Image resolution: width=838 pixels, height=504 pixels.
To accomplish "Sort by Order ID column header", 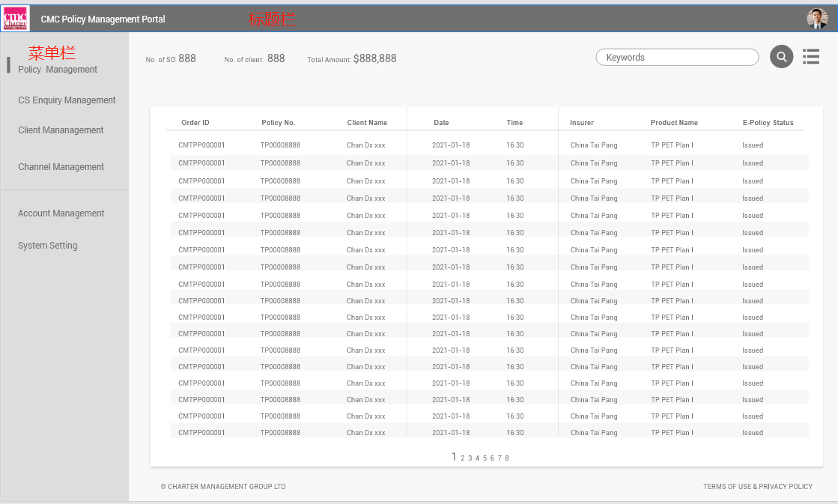I will pos(195,122).
